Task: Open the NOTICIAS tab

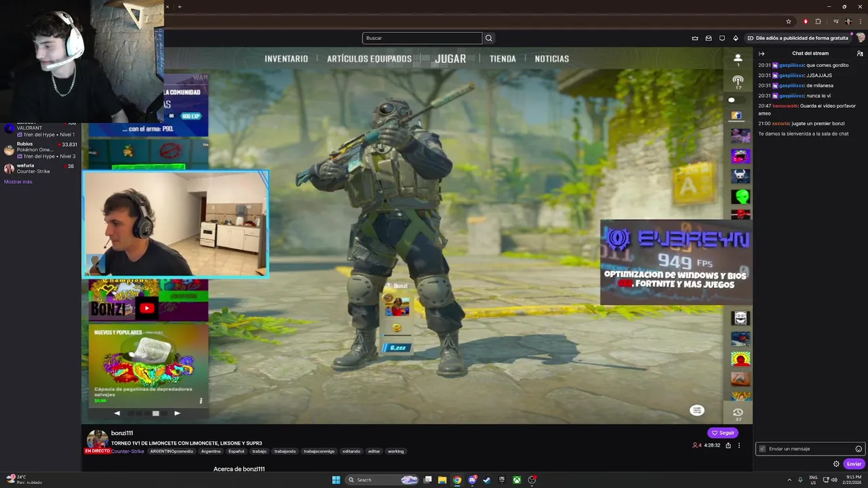Action: pyautogui.click(x=551, y=59)
